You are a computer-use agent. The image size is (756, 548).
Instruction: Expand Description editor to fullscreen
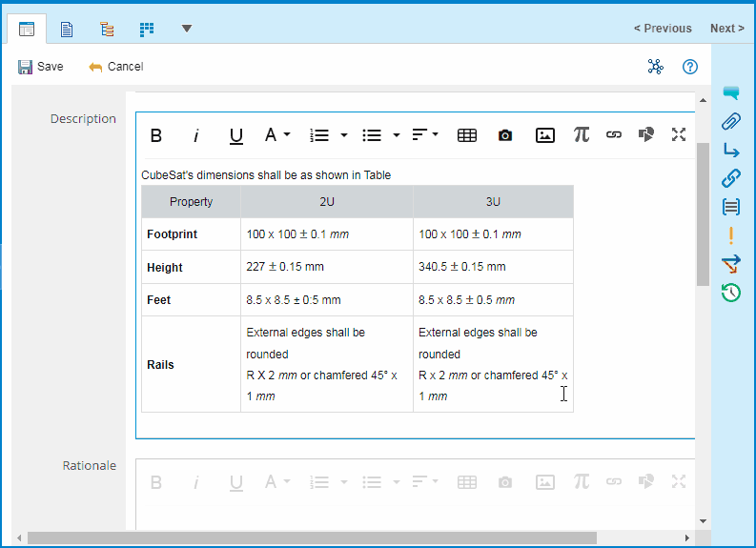(x=679, y=135)
